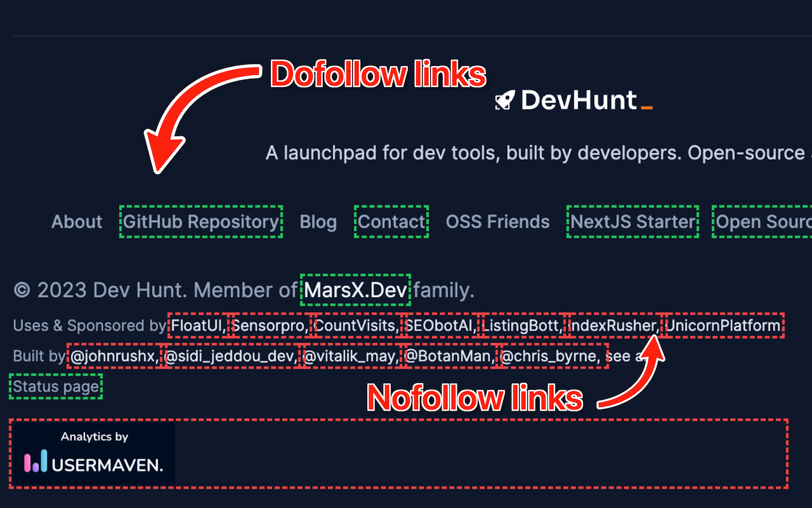Open @sidi_jeddou_dev profile link
The image size is (812, 508).
coord(231,356)
